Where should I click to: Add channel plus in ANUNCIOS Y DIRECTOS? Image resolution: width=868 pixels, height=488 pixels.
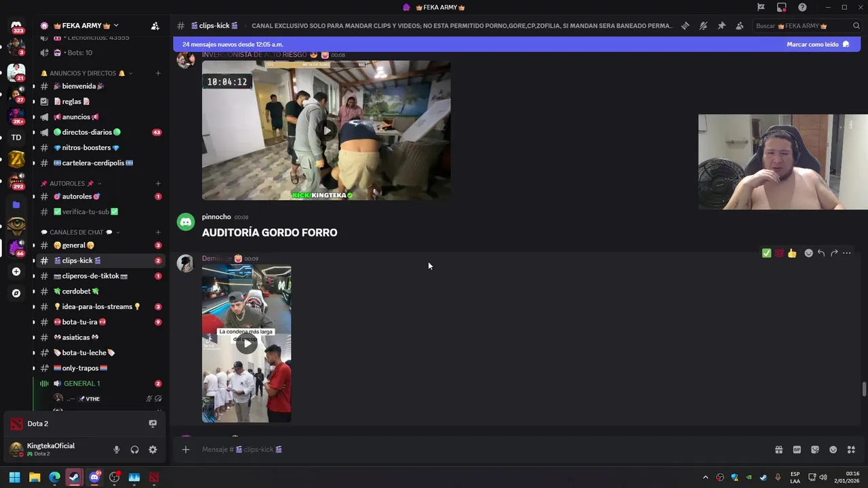(x=158, y=73)
